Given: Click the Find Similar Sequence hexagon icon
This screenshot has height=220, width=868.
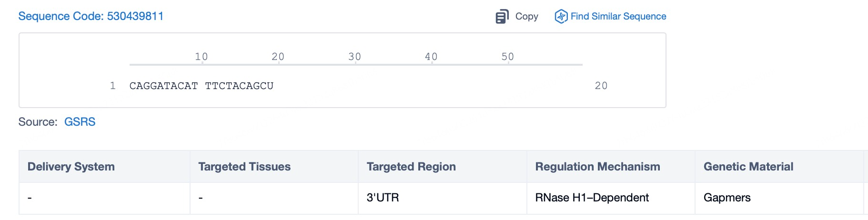Looking at the screenshot, I should tap(561, 17).
